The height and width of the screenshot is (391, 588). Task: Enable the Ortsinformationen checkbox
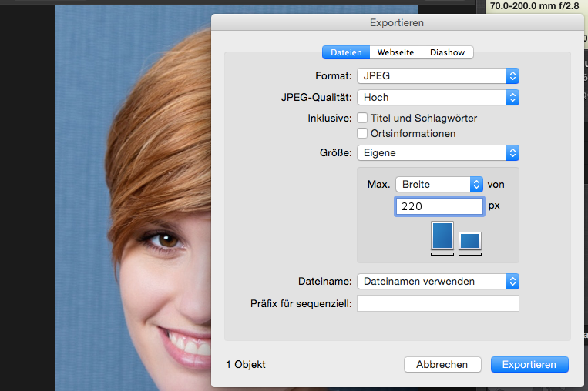[362, 133]
